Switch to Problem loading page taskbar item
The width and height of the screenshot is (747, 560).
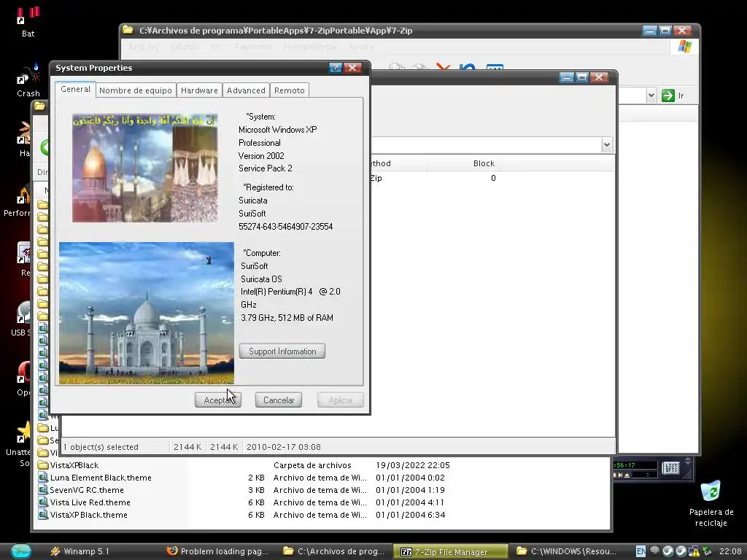tap(217, 551)
